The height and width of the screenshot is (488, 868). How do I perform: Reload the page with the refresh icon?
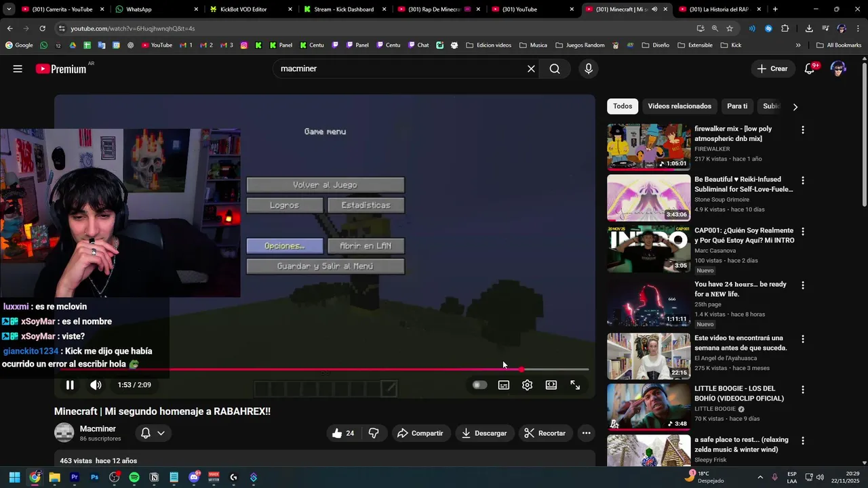tap(42, 28)
